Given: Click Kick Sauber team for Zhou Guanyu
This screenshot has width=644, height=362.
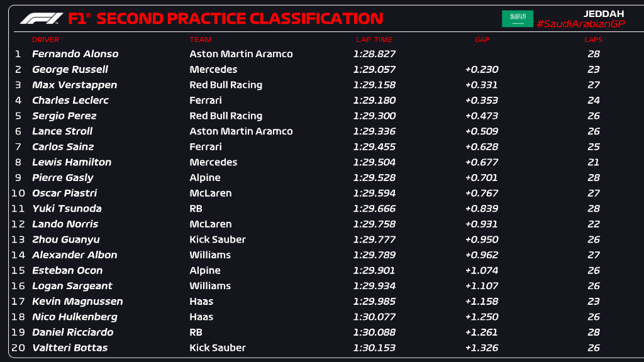Looking at the screenshot, I should pyautogui.click(x=217, y=239).
